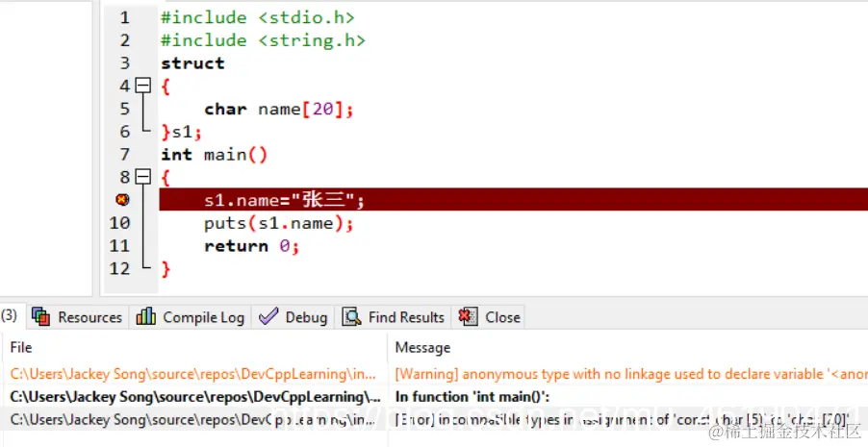The height and width of the screenshot is (447, 868).
Task: Select the "In function 'int main()':" message
Action: [x=472, y=397]
